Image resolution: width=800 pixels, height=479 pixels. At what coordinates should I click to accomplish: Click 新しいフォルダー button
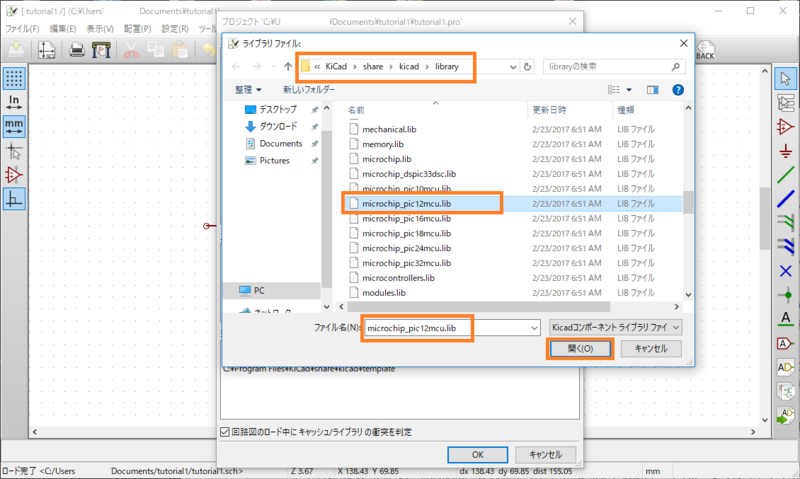[x=309, y=90]
